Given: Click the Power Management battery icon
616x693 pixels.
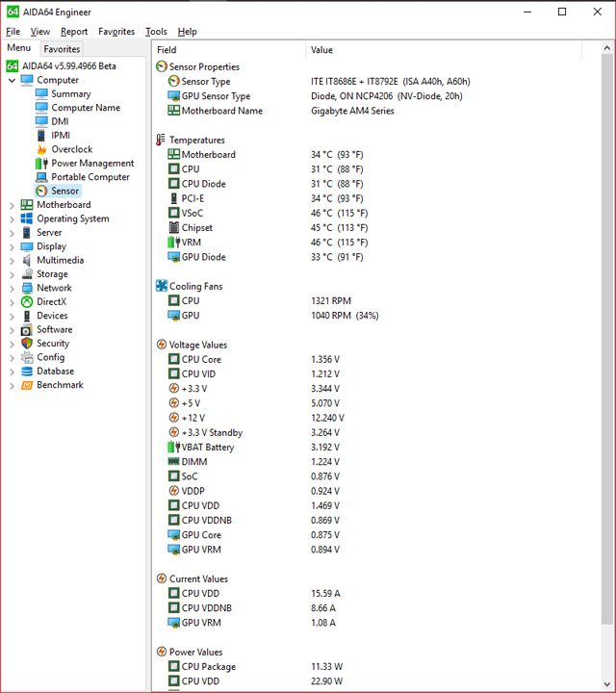Looking at the screenshot, I should [41, 163].
